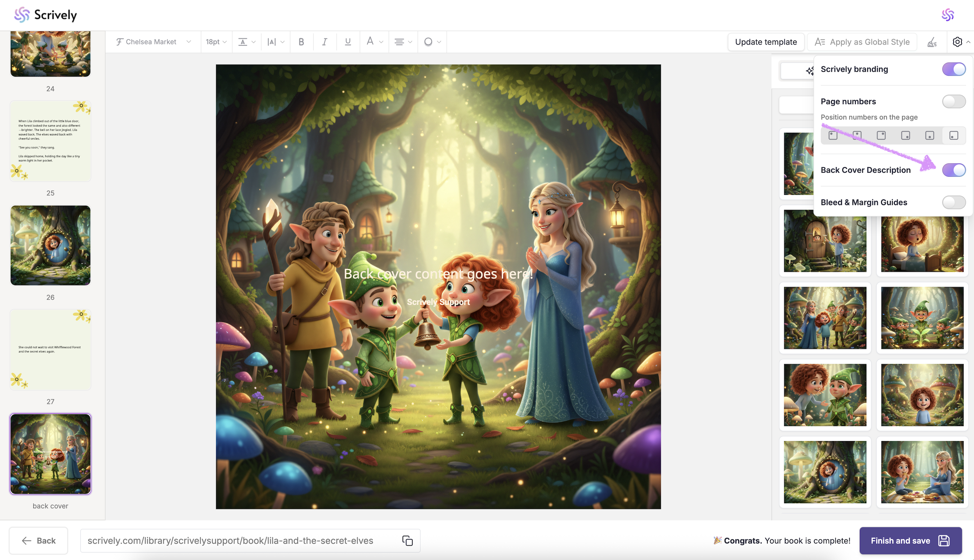Open the 18pt font size dropdown
The image size is (974, 560).
coord(216,42)
